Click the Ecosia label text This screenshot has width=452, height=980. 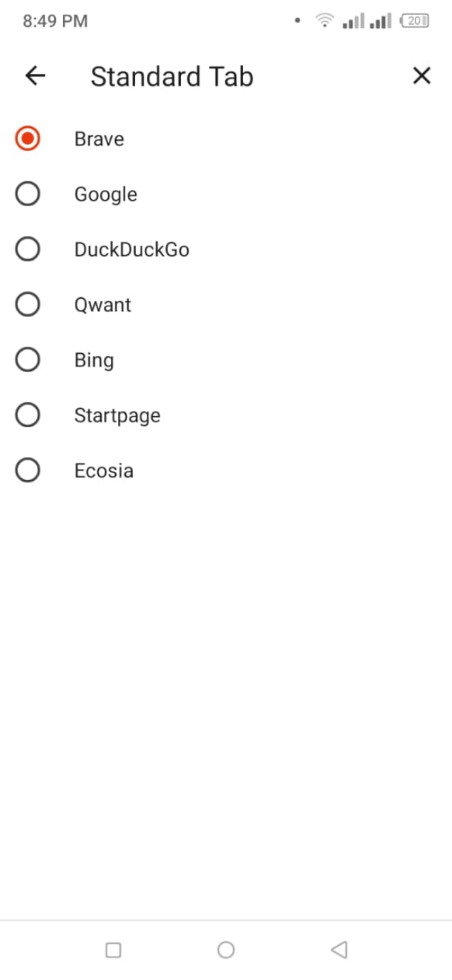tap(104, 470)
